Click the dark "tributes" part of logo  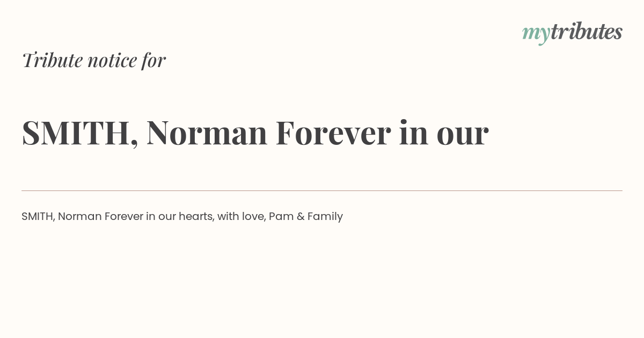pyautogui.click(x=586, y=32)
